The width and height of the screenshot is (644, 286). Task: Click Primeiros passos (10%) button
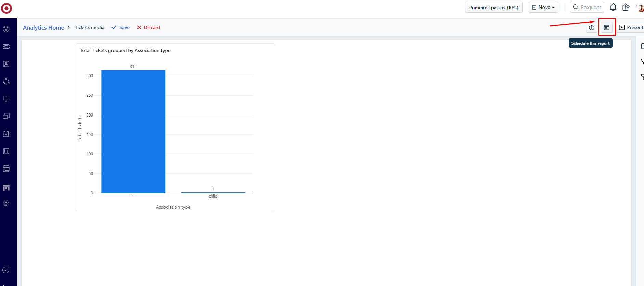(x=494, y=7)
